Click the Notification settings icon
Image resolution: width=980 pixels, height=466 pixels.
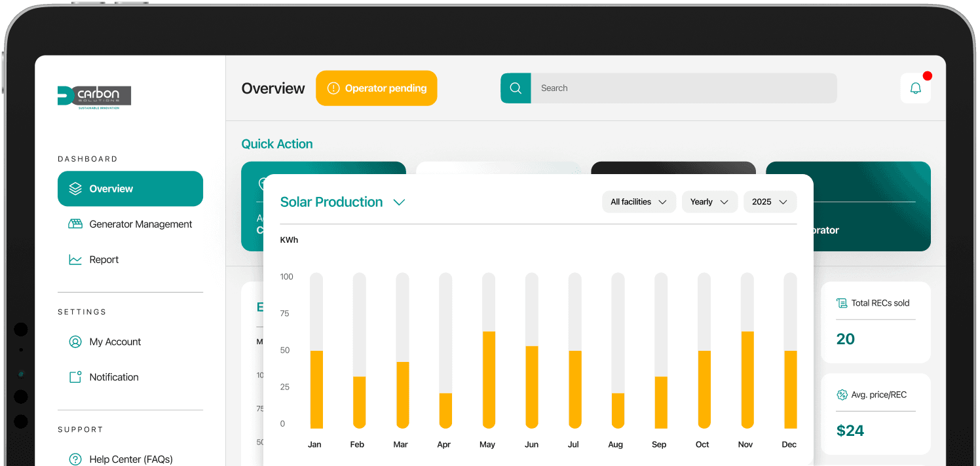pyautogui.click(x=75, y=377)
